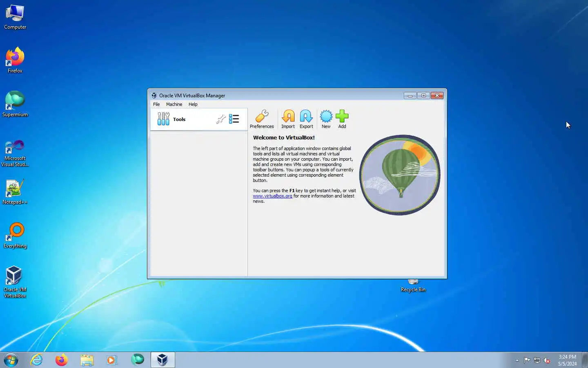
Task: Open the Tools list menu icon
Action: 234,119
